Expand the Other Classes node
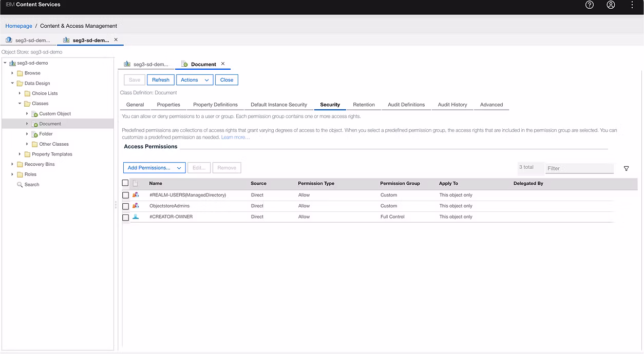The image size is (644, 354). 27,144
